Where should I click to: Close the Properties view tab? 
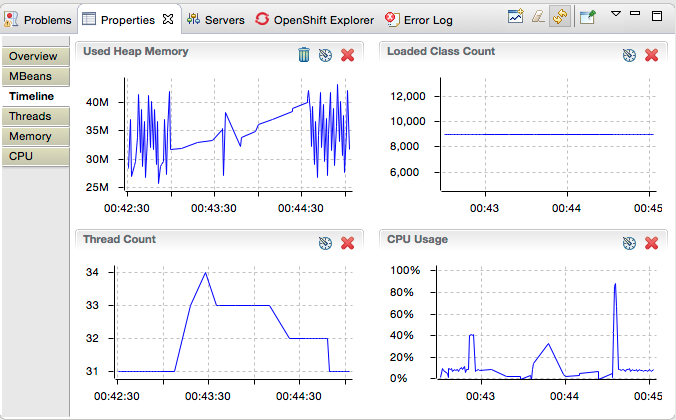tap(168, 19)
